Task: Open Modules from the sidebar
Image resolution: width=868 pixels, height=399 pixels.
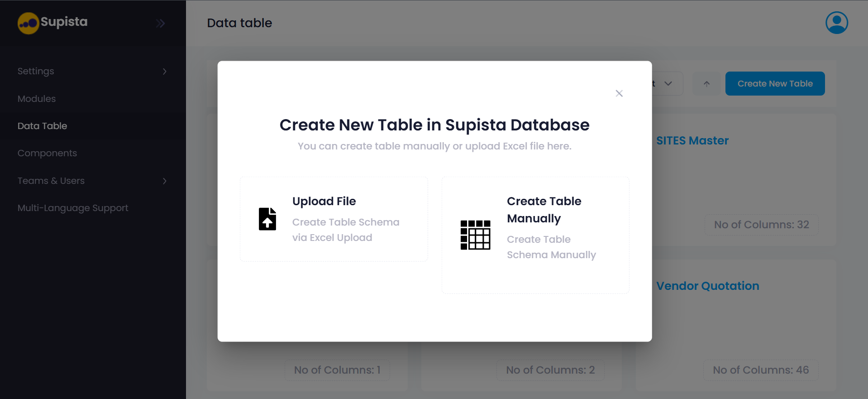Action: point(36,99)
